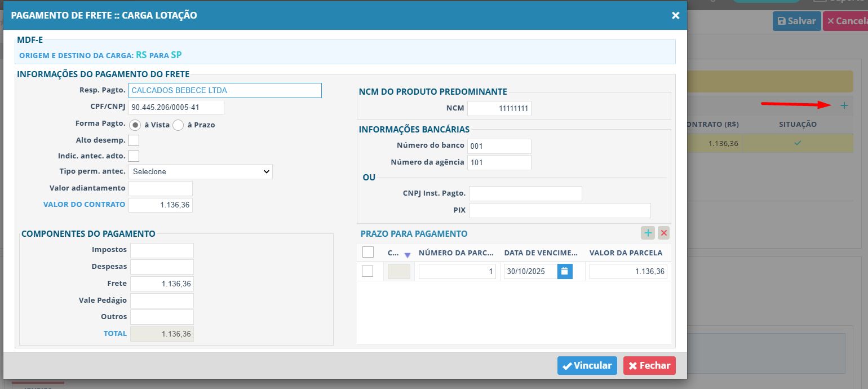868x389 pixels.
Task: Click the green check under Situação
Action: coord(798,143)
